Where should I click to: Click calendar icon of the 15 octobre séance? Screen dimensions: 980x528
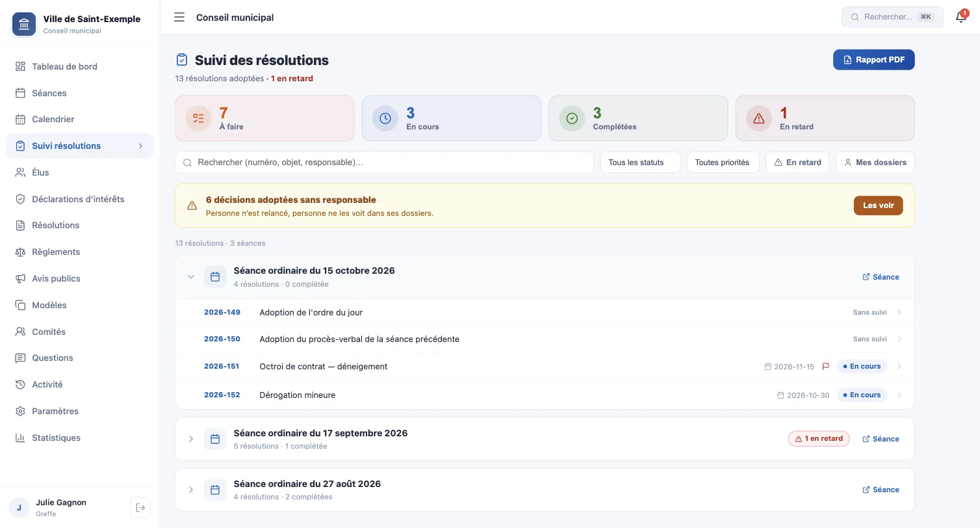[x=215, y=277]
